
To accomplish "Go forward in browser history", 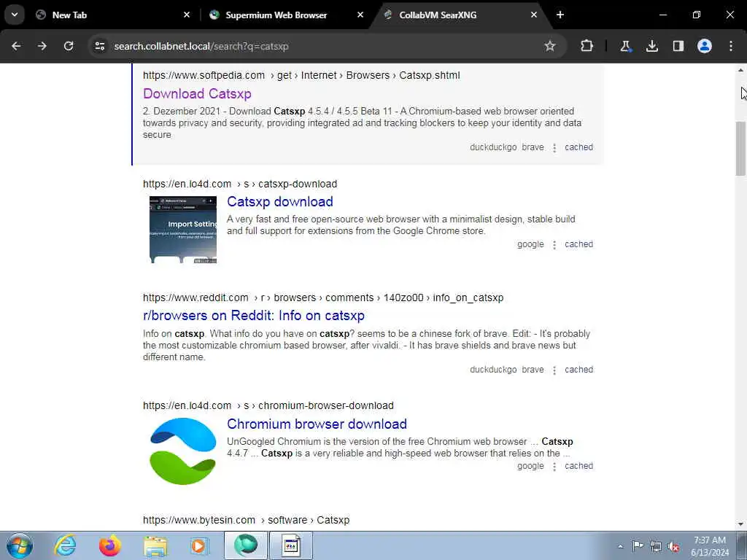I will [42, 46].
